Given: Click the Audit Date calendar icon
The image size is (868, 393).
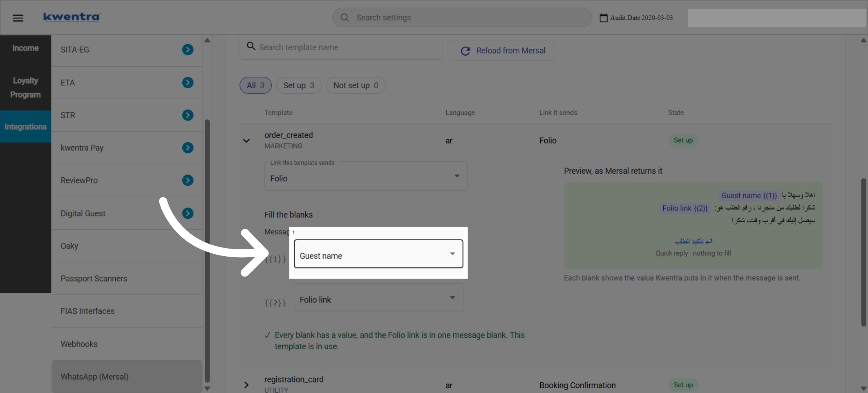Looking at the screenshot, I should pos(603,18).
